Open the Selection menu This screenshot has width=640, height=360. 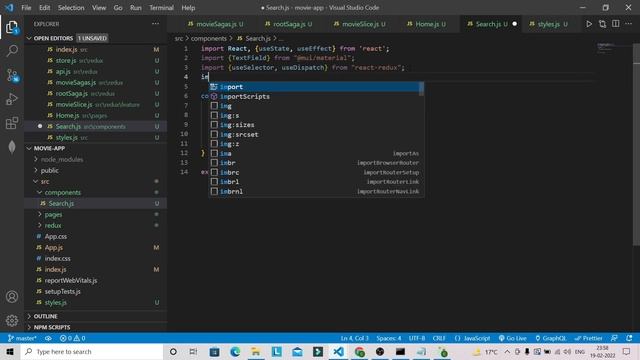pyautogui.click(x=71, y=8)
